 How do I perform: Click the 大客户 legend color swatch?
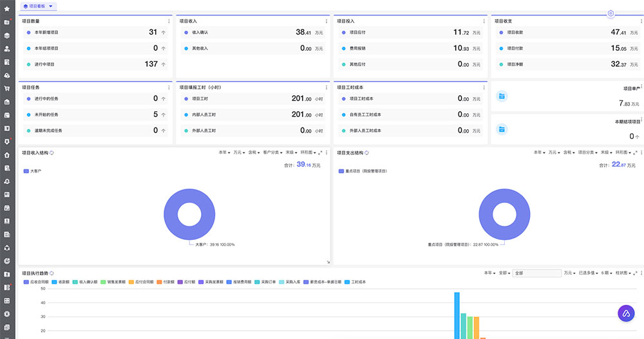pos(26,171)
